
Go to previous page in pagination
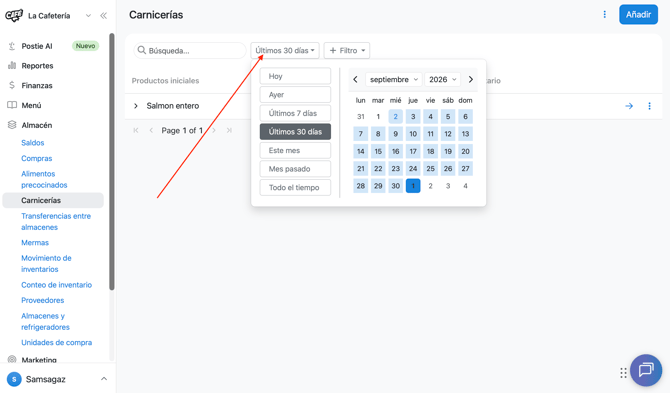151,130
